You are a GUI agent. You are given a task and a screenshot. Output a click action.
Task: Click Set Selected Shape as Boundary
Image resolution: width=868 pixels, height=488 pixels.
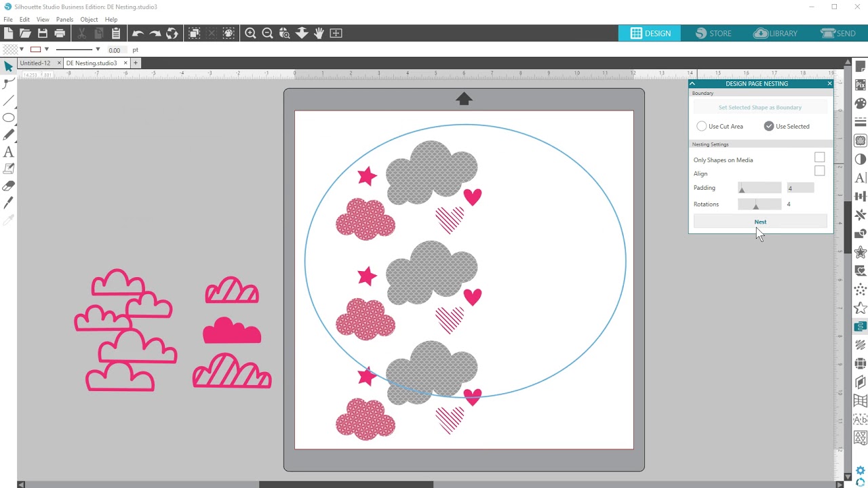[760, 107]
